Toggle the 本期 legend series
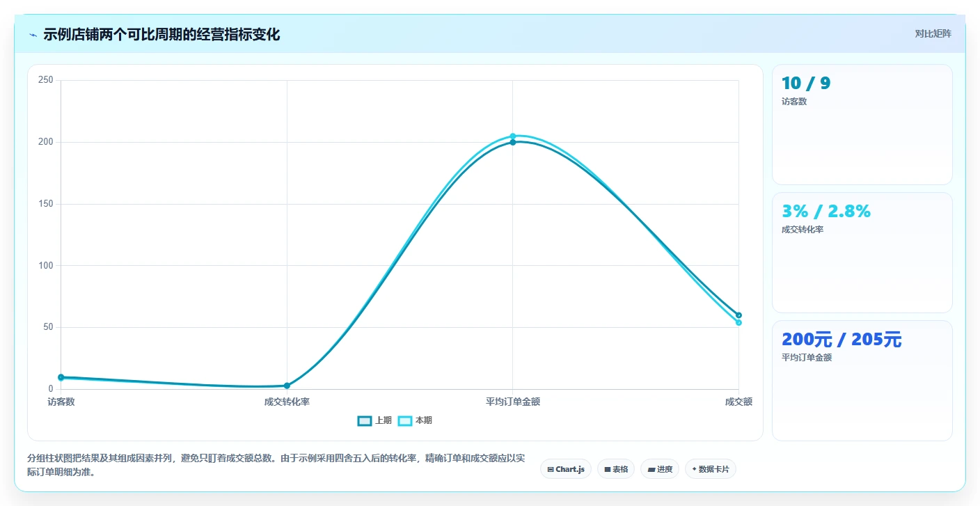The width and height of the screenshot is (980, 506). click(415, 420)
